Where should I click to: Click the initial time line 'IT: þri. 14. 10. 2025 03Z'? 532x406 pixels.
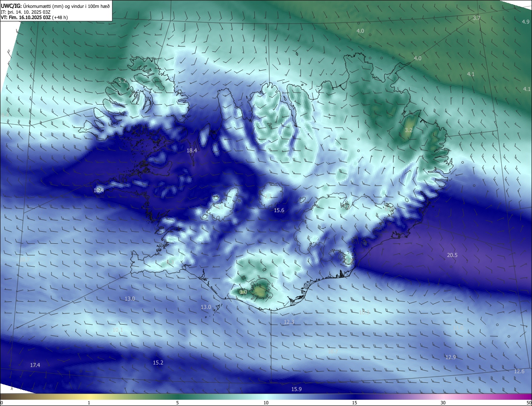pyautogui.click(x=26, y=12)
